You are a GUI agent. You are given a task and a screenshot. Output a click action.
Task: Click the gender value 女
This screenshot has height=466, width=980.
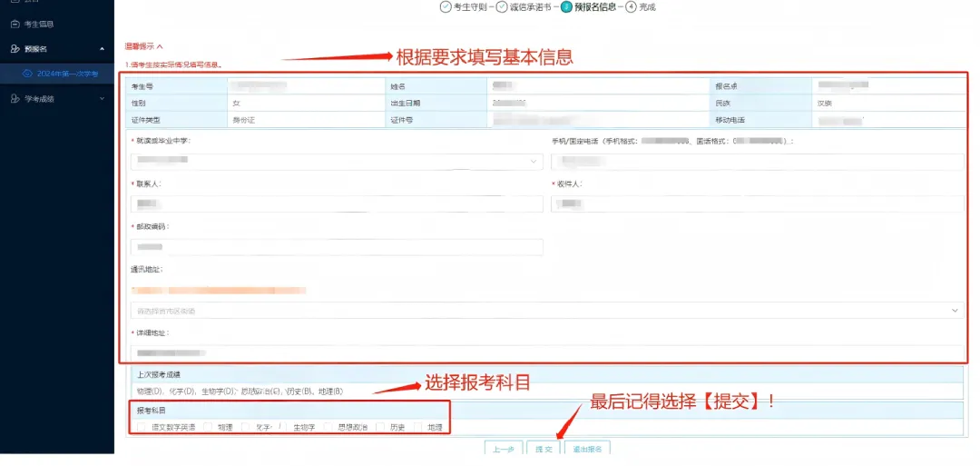(x=236, y=104)
